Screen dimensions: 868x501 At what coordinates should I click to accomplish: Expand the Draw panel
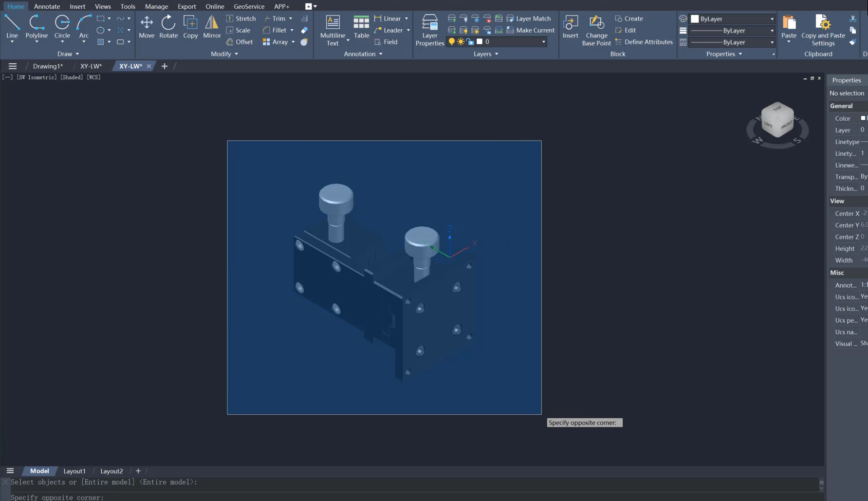coord(68,54)
